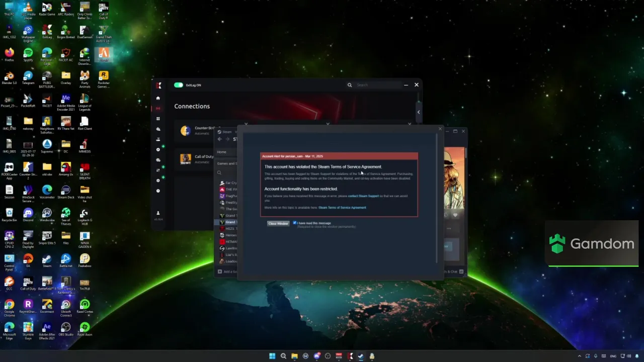Open Blender 5.0 desktop icon
Image resolution: width=644 pixels, height=362 pixels.
click(x=9, y=77)
